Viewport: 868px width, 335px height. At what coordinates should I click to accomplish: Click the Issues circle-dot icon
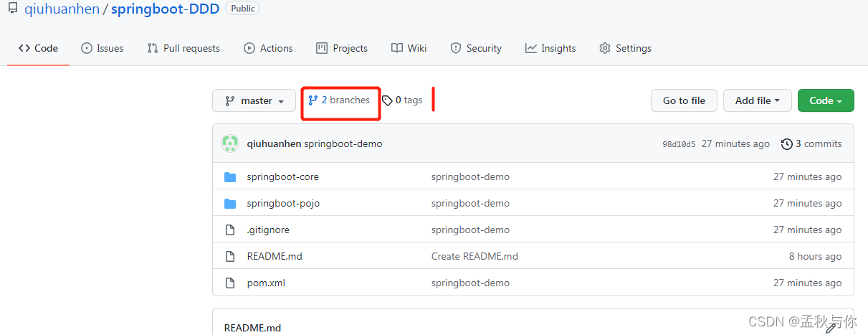tap(87, 48)
